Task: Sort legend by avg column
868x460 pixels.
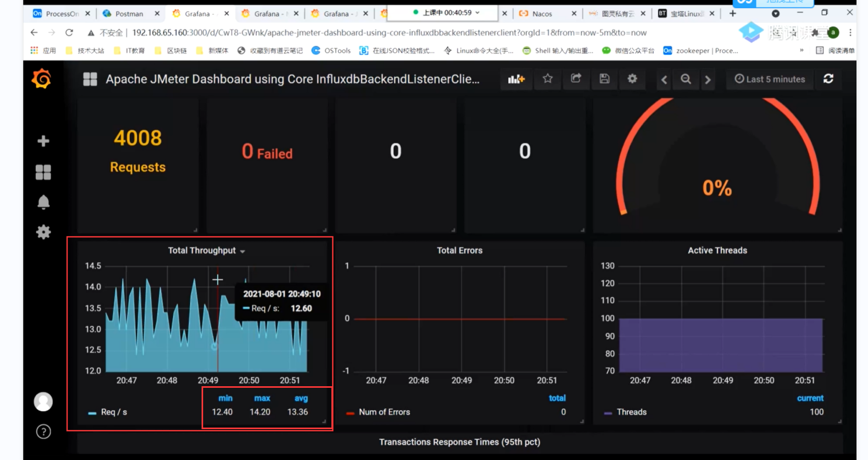Action: (301, 398)
